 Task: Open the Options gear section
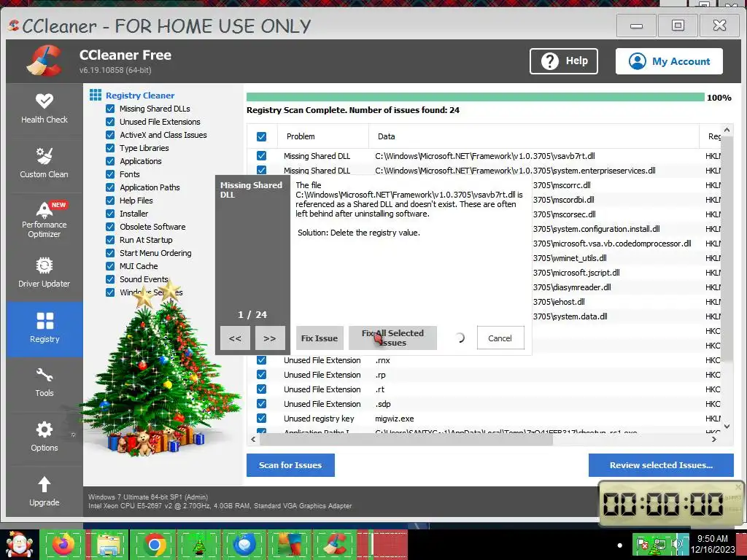click(x=44, y=437)
